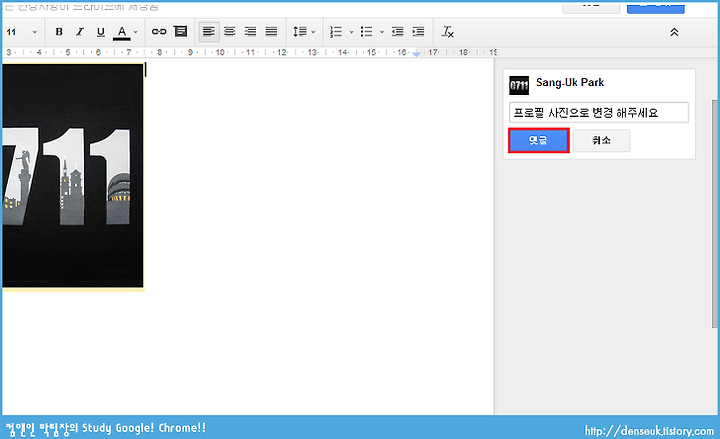Center align the text
The height and width of the screenshot is (439, 720).
click(x=230, y=31)
